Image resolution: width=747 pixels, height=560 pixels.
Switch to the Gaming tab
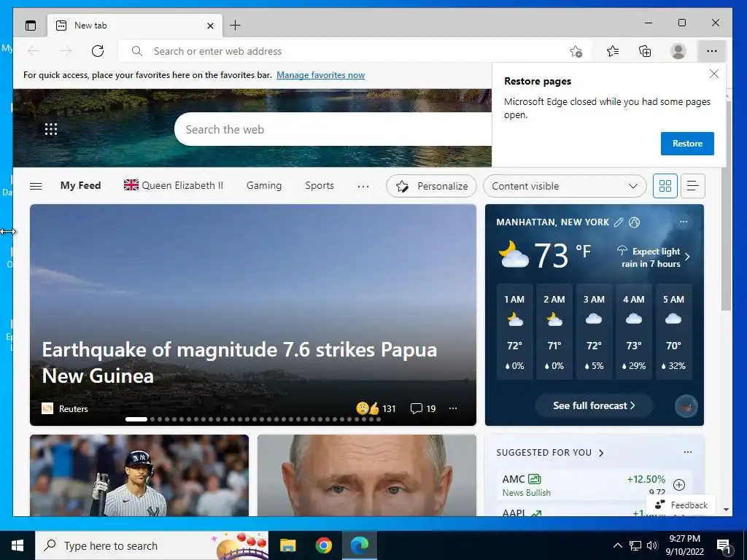coord(264,186)
